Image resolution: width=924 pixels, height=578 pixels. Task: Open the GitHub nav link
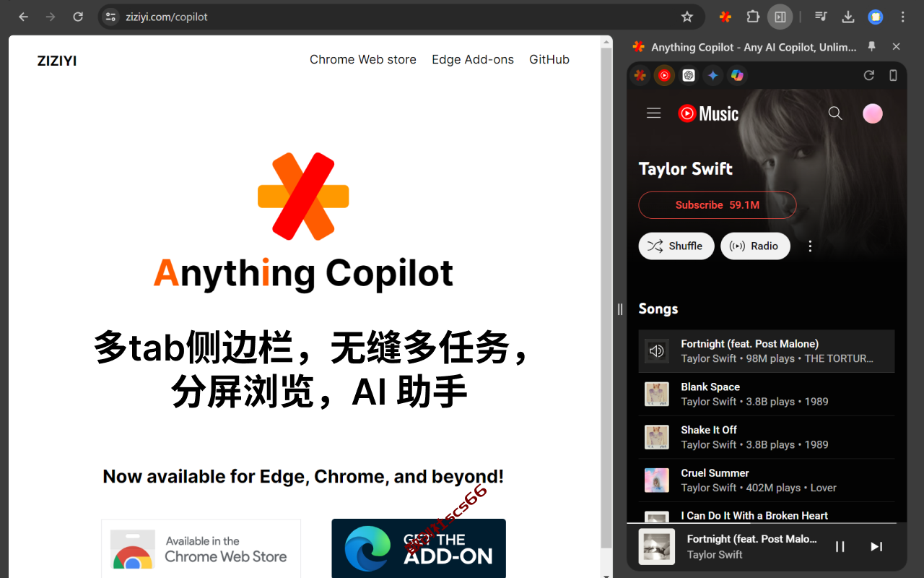click(549, 60)
